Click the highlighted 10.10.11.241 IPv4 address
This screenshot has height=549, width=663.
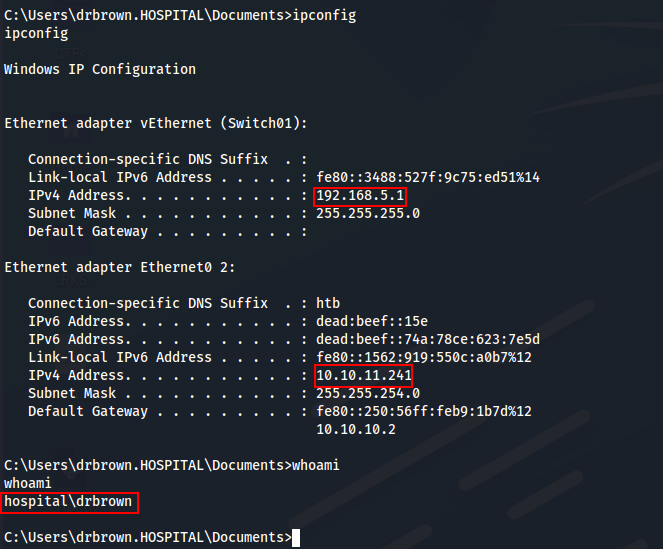(364, 376)
